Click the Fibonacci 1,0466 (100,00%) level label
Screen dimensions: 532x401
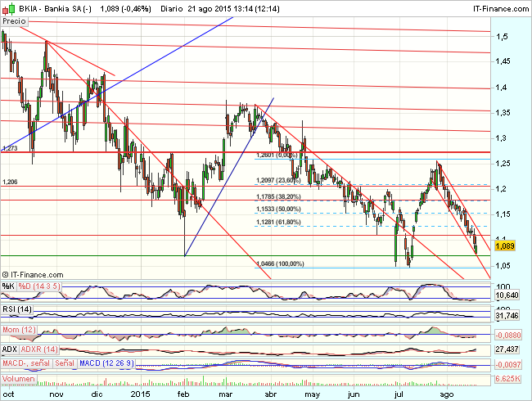(x=280, y=264)
